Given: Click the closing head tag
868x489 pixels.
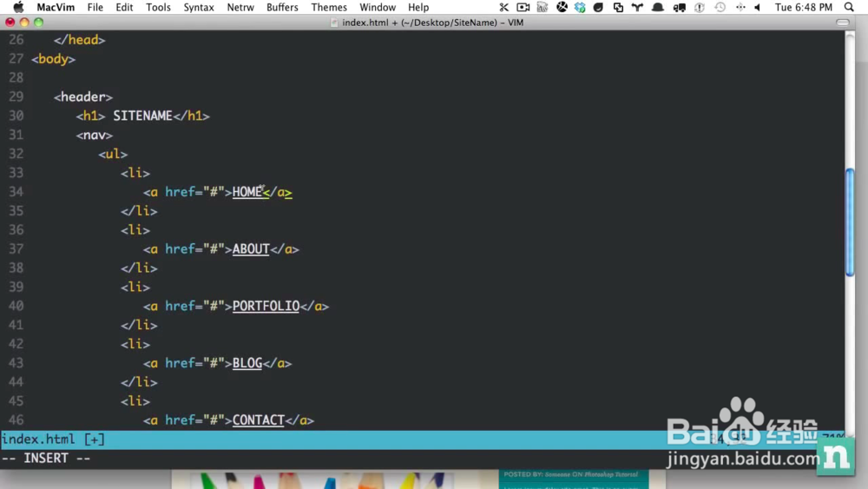Looking at the screenshot, I should (79, 40).
